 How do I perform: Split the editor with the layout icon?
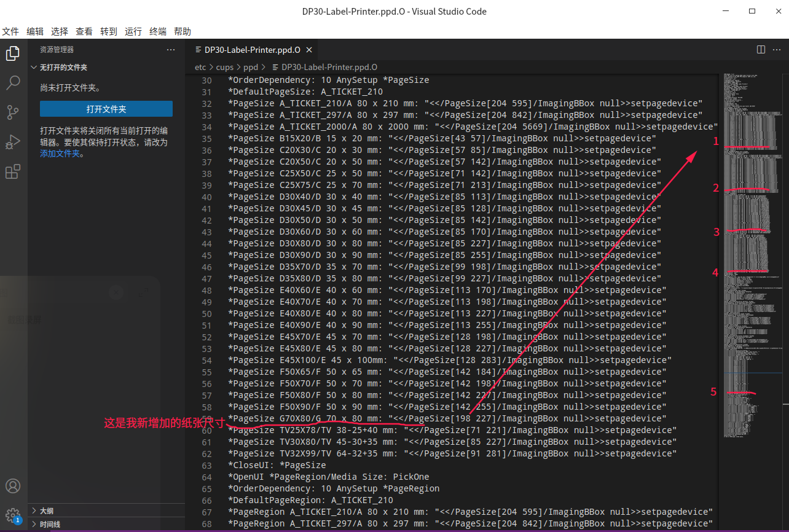[761, 50]
